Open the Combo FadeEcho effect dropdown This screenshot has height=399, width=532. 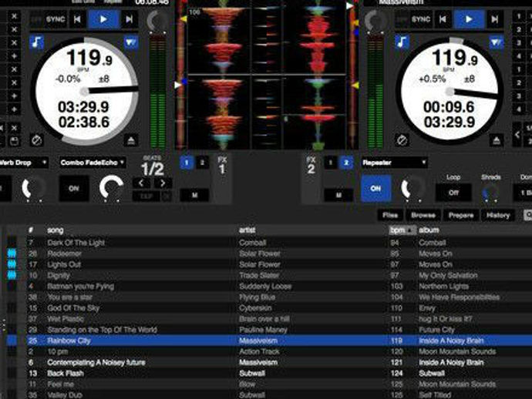pyautogui.click(x=93, y=163)
